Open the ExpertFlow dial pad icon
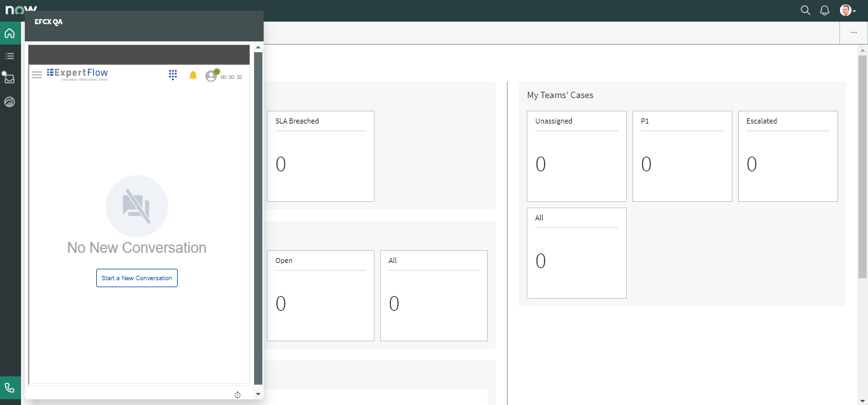Screen dimensions: 868x405 click(173, 75)
